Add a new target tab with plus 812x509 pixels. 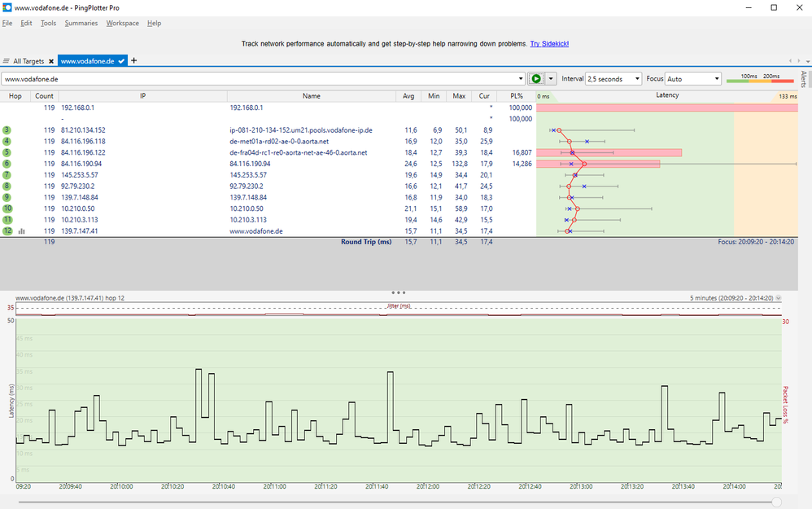(x=133, y=60)
